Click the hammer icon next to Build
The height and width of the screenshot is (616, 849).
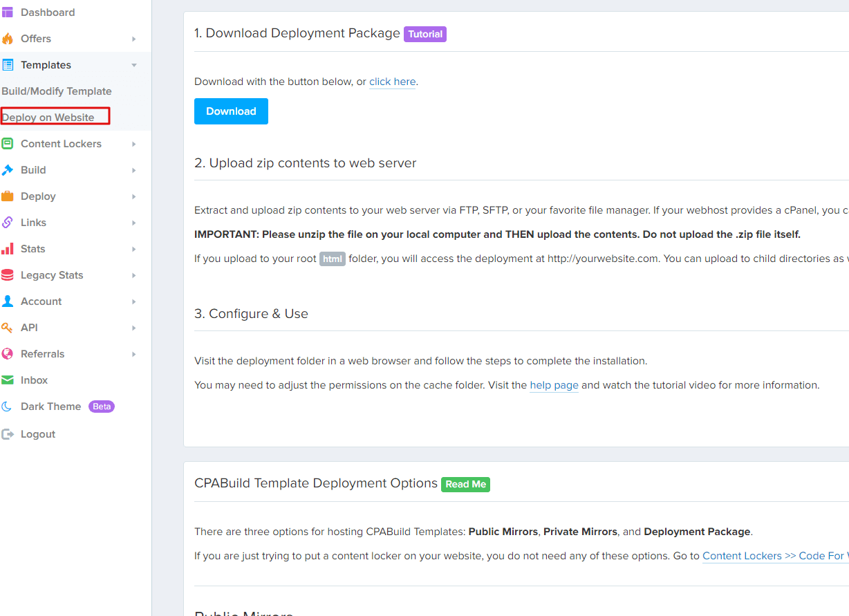point(8,170)
